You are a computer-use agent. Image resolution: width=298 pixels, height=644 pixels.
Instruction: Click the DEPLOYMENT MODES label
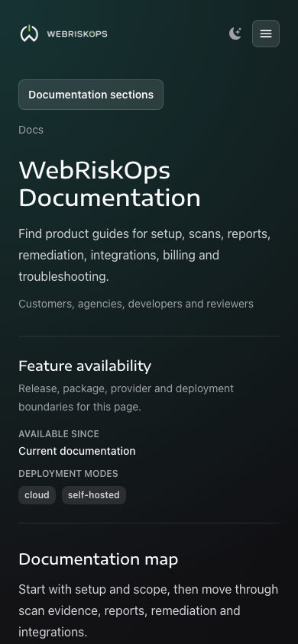[x=68, y=474]
